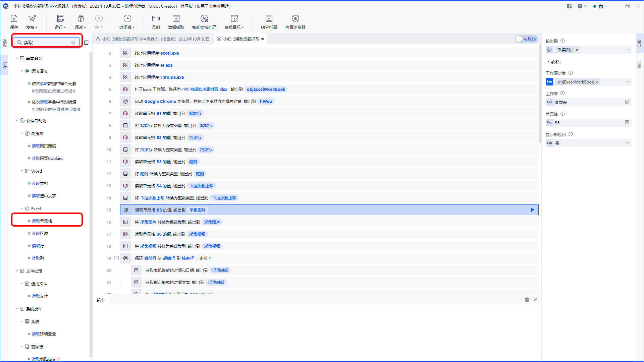The height and width of the screenshot is (362, 644).
Task: Click the help icon next to 输出到
Action: (562, 41)
